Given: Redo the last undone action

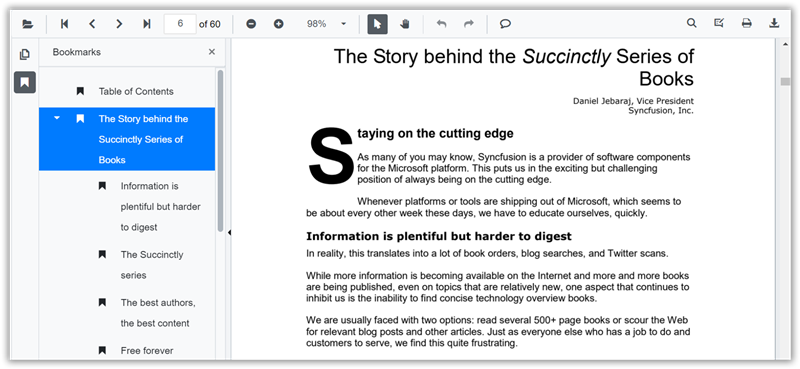Looking at the screenshot, I should coord(468,24).
